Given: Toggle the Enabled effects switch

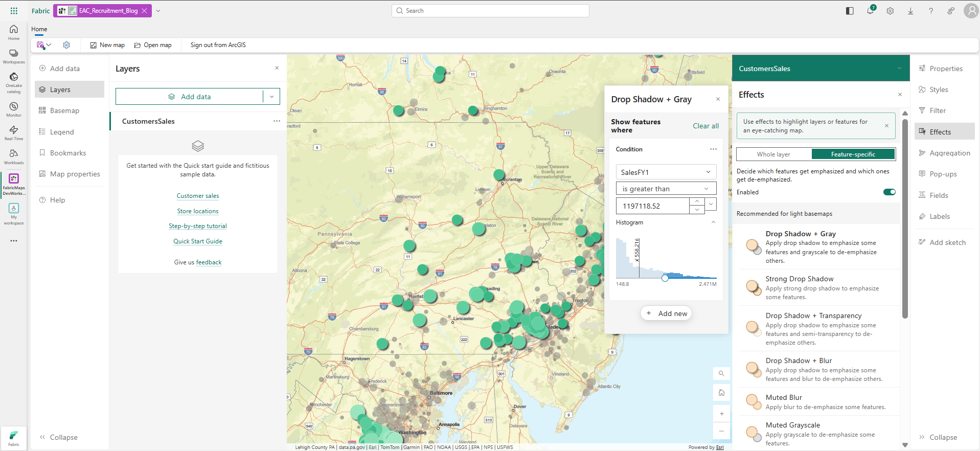Looking at the screenshot, I should (890, 192).
